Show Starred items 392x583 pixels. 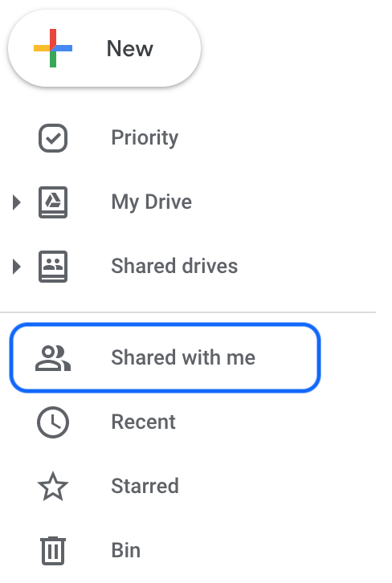tap(145, 486)
